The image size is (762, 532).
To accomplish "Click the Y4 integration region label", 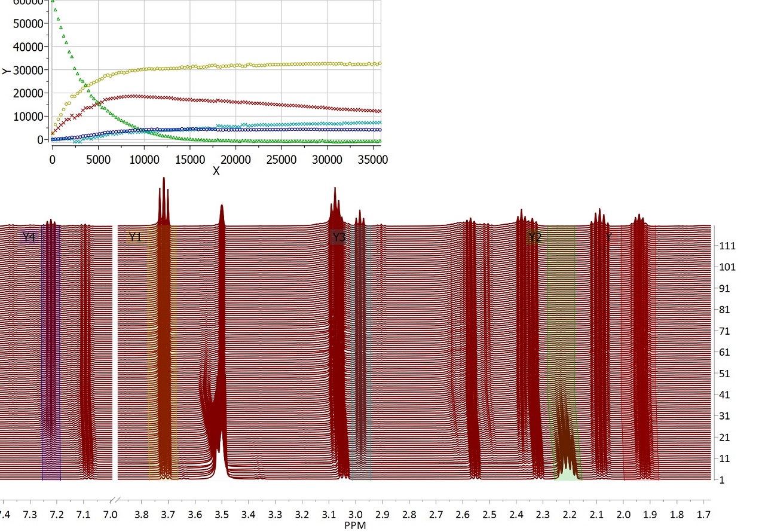I will [x=29, y=237].
